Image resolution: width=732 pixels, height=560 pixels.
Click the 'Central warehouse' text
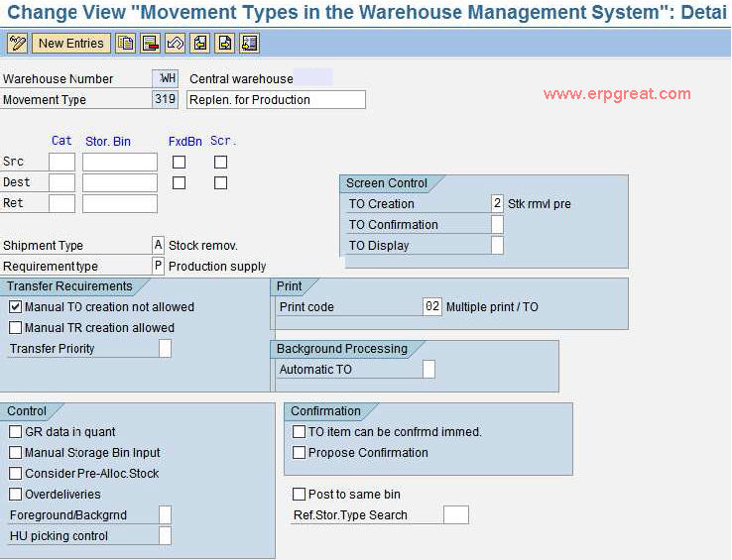click(241, 79)
